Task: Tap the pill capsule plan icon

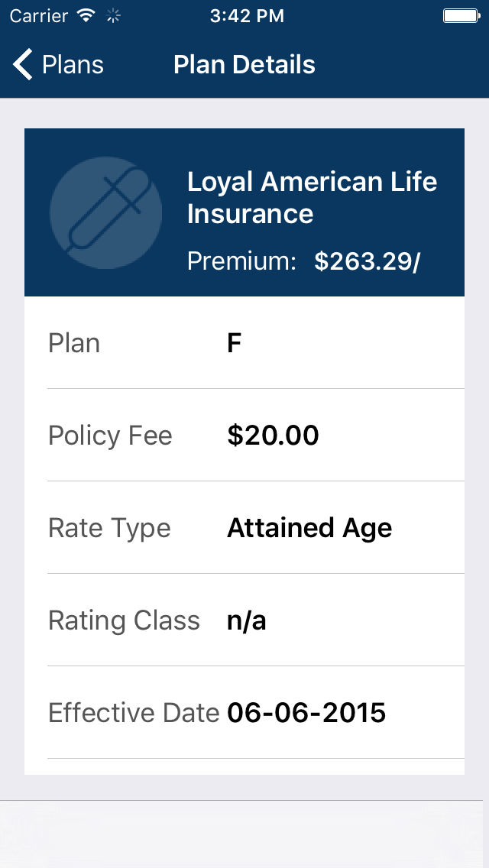Action: tap(106, 212)
